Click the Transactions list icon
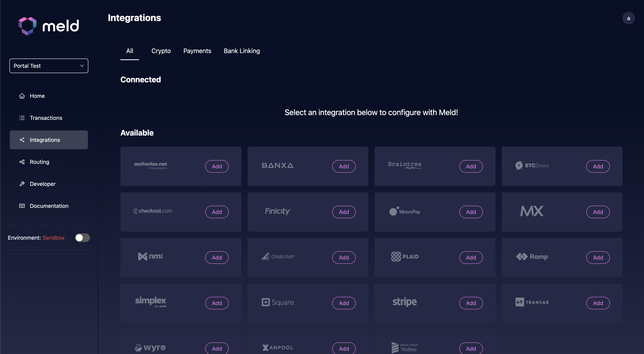 (22, 118)
